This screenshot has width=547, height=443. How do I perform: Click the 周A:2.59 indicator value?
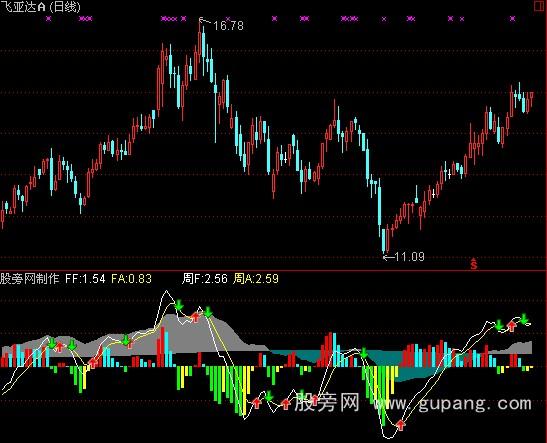coord(256,279)
